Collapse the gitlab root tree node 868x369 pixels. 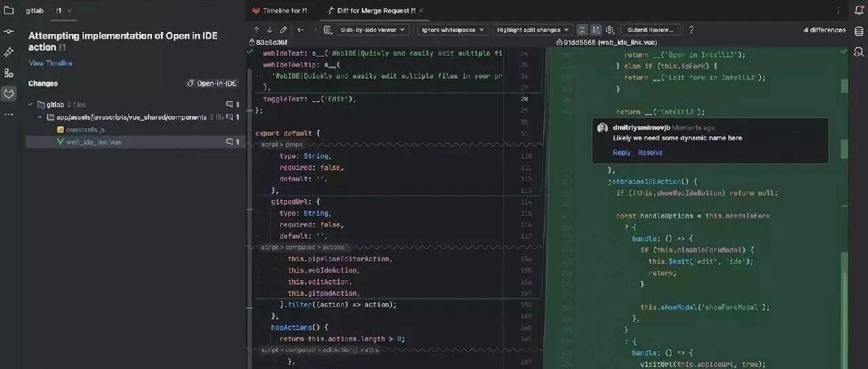[31, 104]
